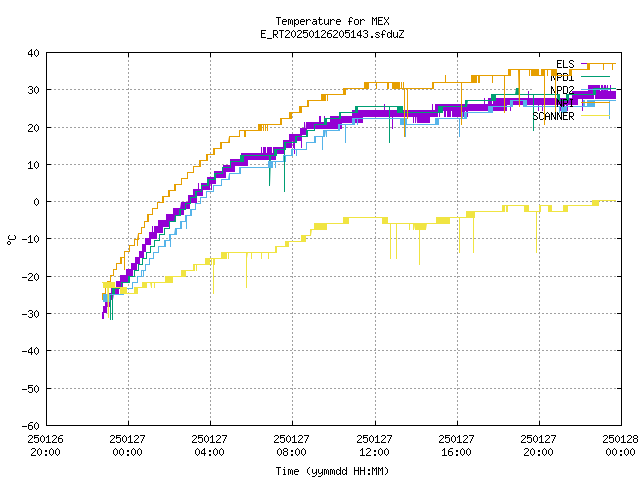This screenshot has width=640, height=480.
Task: Click the y-axis label -50
Action: pos(31,389)
